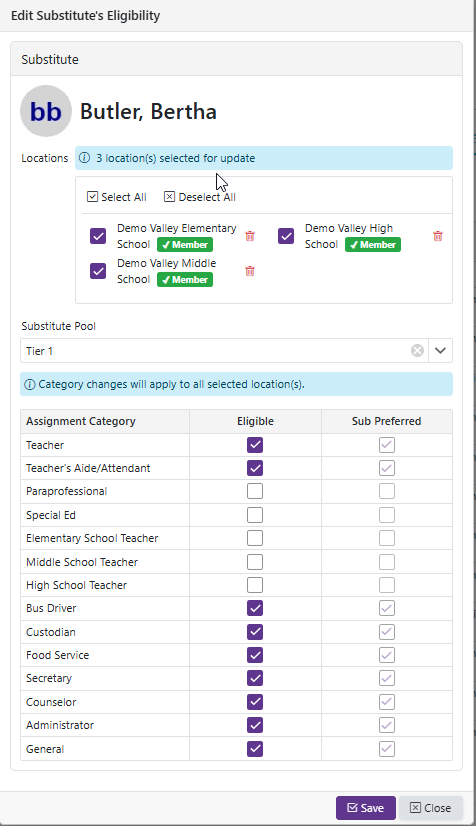Click Member badge for Demo Valley Elementary School
Image resolution: width=476 pixels, height=826 pixels.
pos(185,244)
